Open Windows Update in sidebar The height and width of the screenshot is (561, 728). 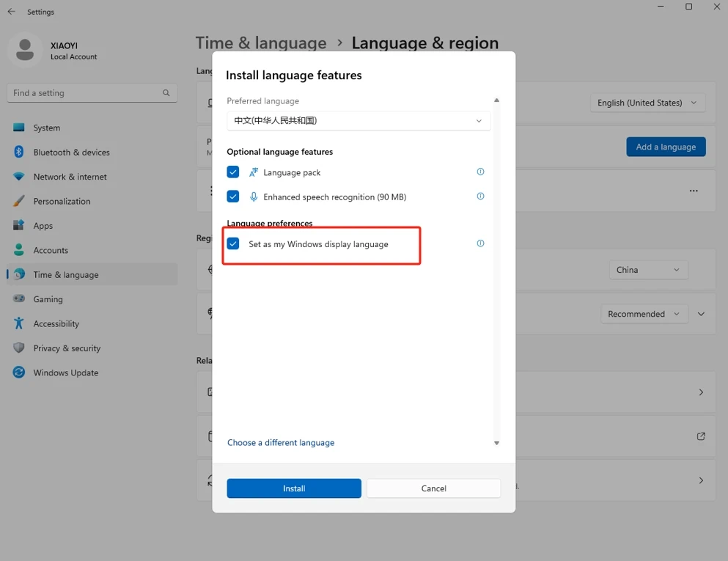pyautogui.click(x=92, y=373)
